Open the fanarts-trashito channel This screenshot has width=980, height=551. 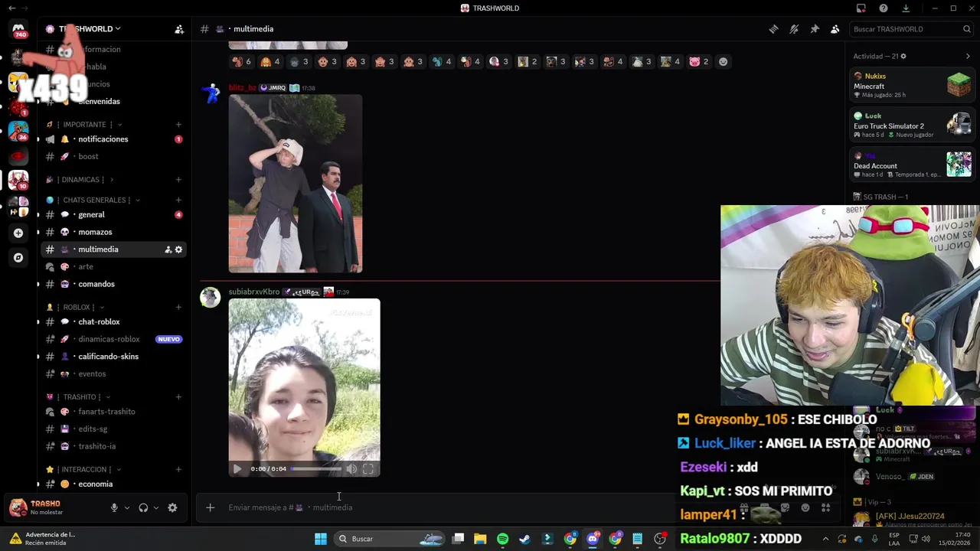click(x=113, y=412)
